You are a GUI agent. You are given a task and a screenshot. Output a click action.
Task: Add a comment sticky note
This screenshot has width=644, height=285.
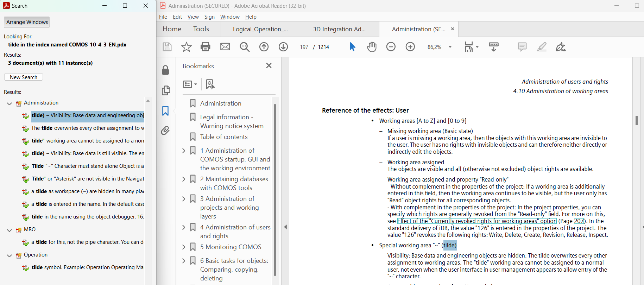click(x=522, y=47)
